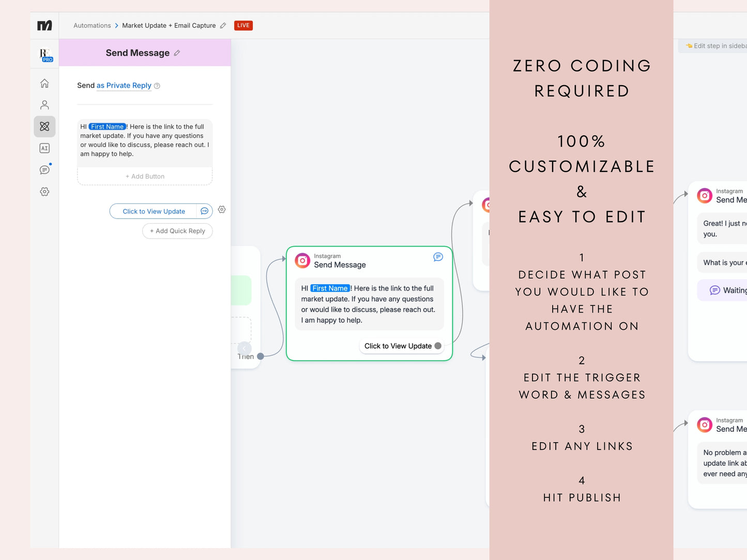Open AI icon in sidebar

click(44, 148)
